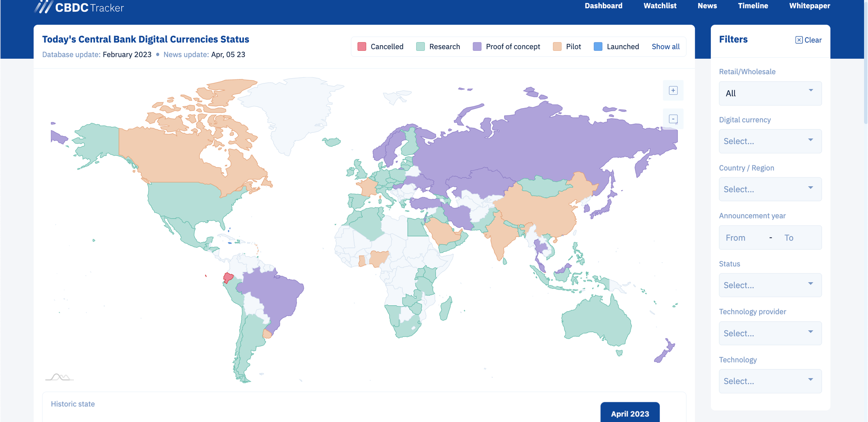Open the Retail/Wholesale dropdown
The image size is (868, 422).
pyautogui.click(x=770, y=93)
